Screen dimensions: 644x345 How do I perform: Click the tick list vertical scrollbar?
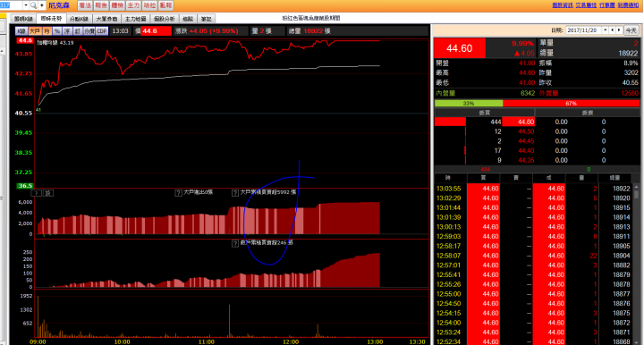(636, 264)
